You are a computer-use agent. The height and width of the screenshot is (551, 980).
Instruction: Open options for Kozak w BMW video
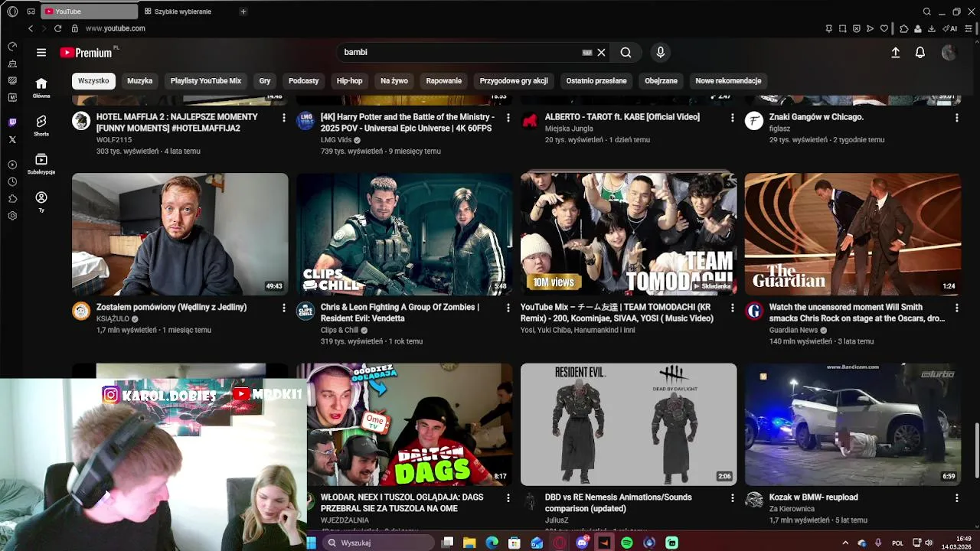(x=957, y=498)
